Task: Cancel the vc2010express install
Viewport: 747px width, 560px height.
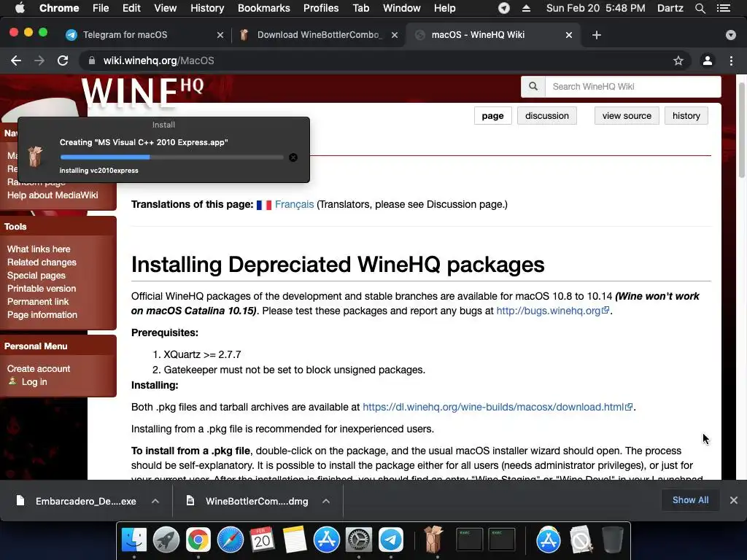Action: (293, 157)
